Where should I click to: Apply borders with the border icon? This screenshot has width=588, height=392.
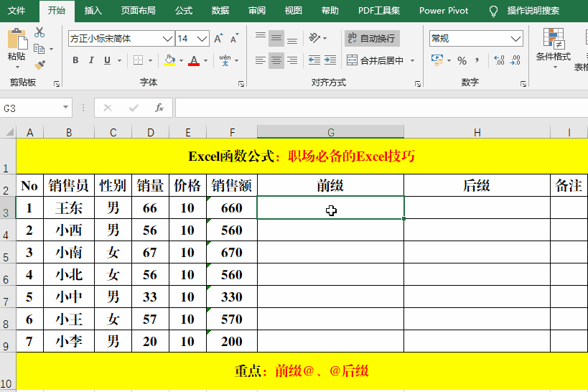139,60
